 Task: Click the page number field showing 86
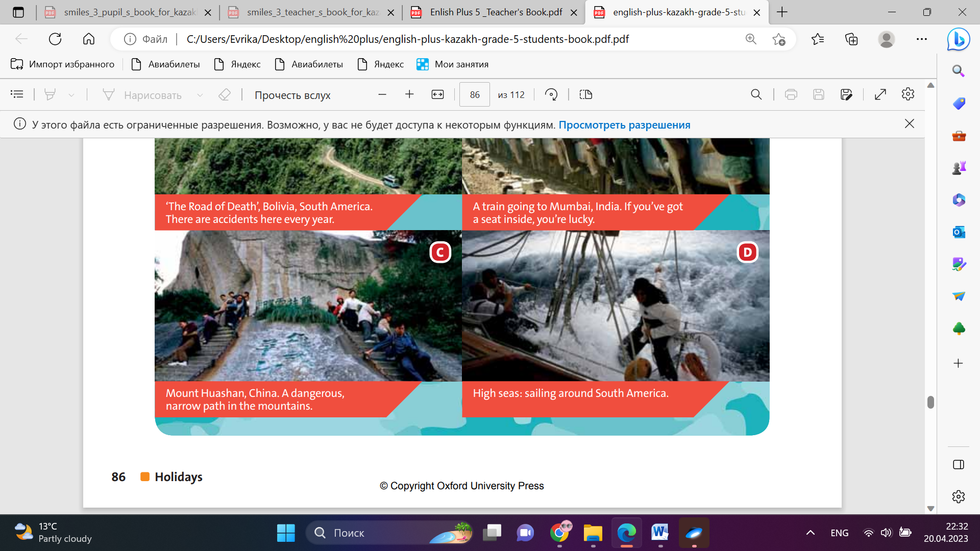click(474, 95)
